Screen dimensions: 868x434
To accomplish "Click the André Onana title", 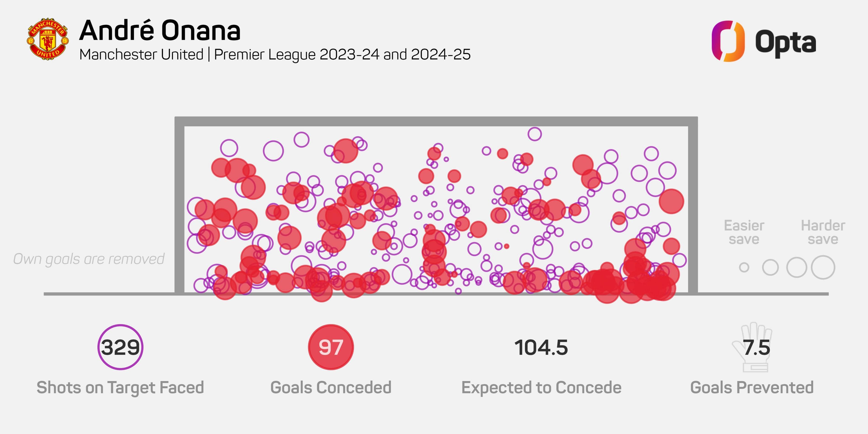I will [x=160, y=30].
